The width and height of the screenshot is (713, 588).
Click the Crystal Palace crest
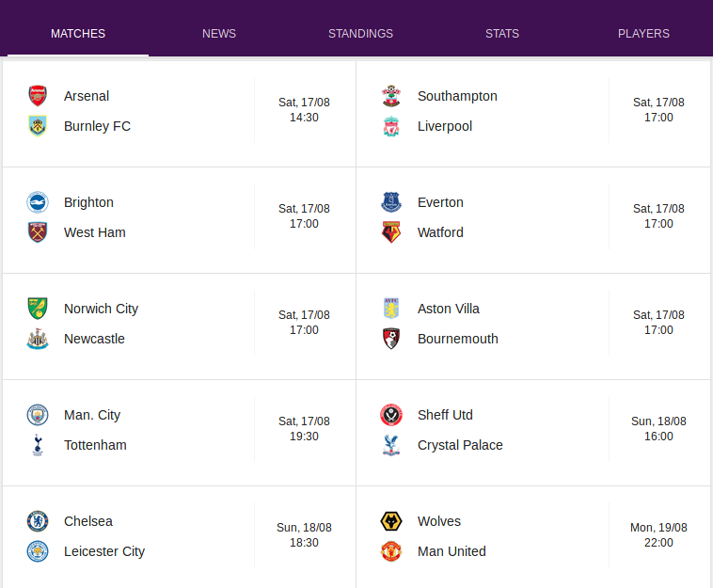point(391,445)
